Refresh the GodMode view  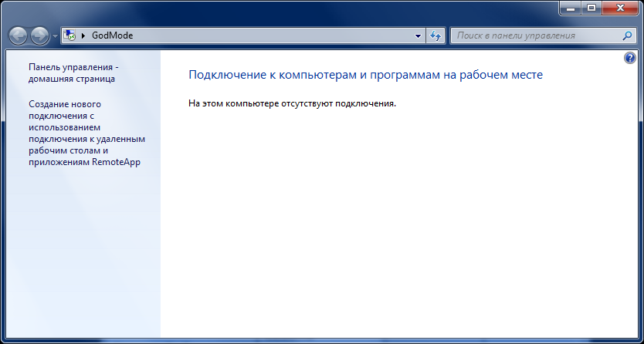pyautogui.click(x=436, y=35)
